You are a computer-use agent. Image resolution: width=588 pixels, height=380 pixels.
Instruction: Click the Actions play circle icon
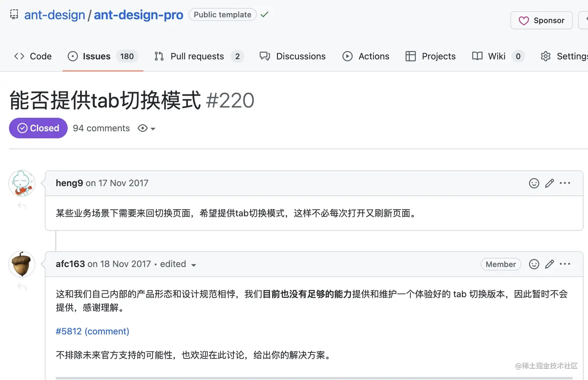[x=347, y=56]
